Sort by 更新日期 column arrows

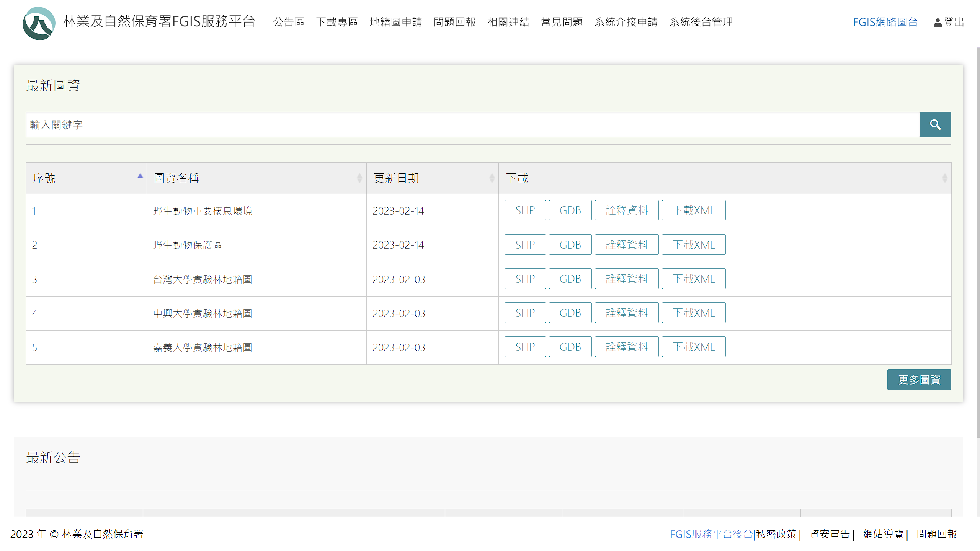point(492,178)
